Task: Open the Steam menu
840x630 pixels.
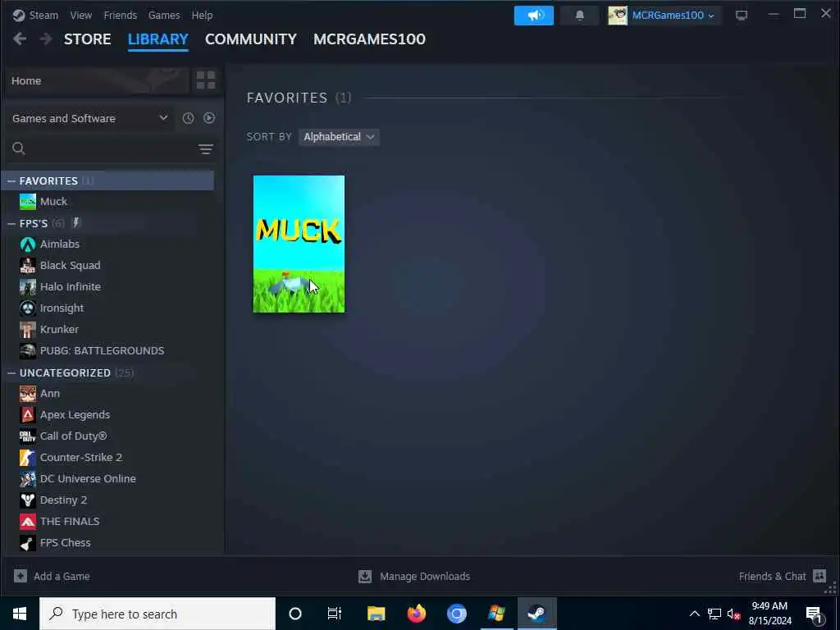Action: [43, 15]
